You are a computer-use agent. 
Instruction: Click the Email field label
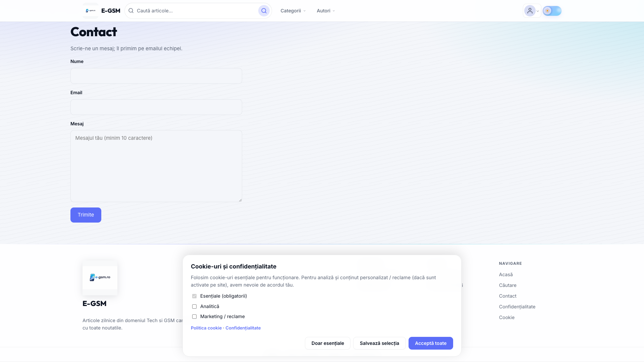click(x=76, y=93)
